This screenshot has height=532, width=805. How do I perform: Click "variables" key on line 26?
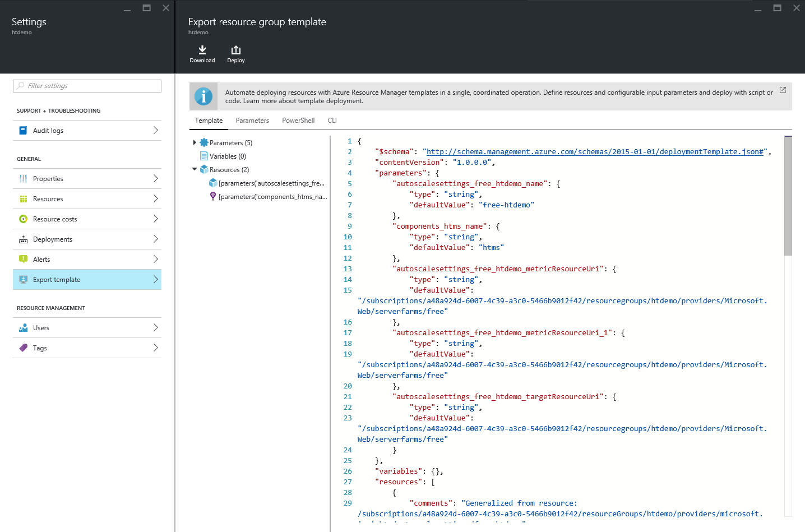399,471
